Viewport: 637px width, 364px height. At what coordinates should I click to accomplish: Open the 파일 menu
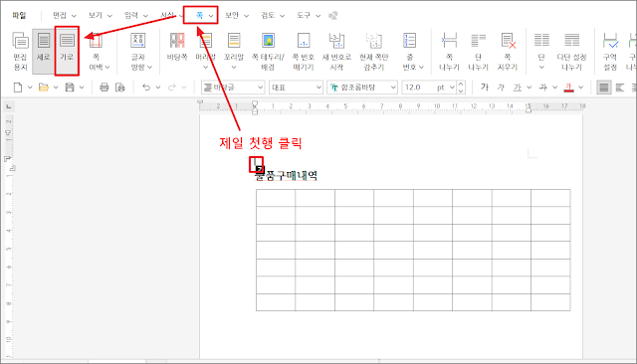19,16
